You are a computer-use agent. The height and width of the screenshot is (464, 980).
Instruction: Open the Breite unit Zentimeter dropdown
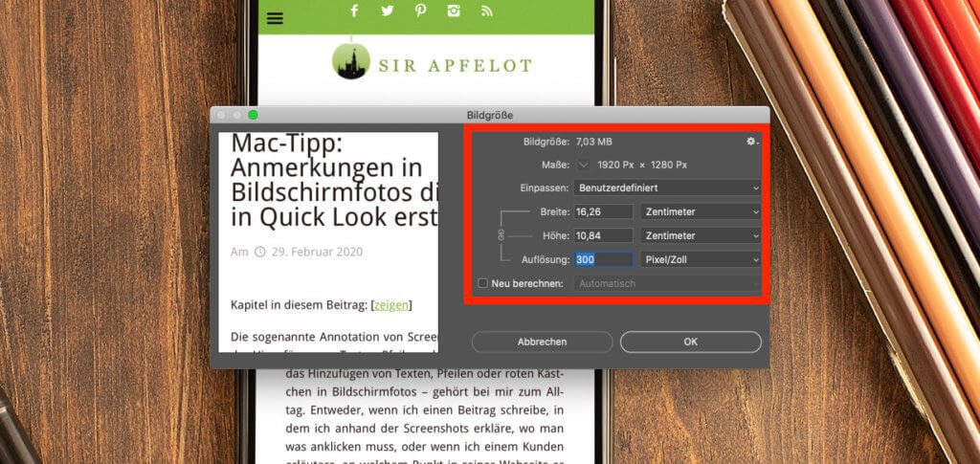pyautogui.click(x=701, y=211)
